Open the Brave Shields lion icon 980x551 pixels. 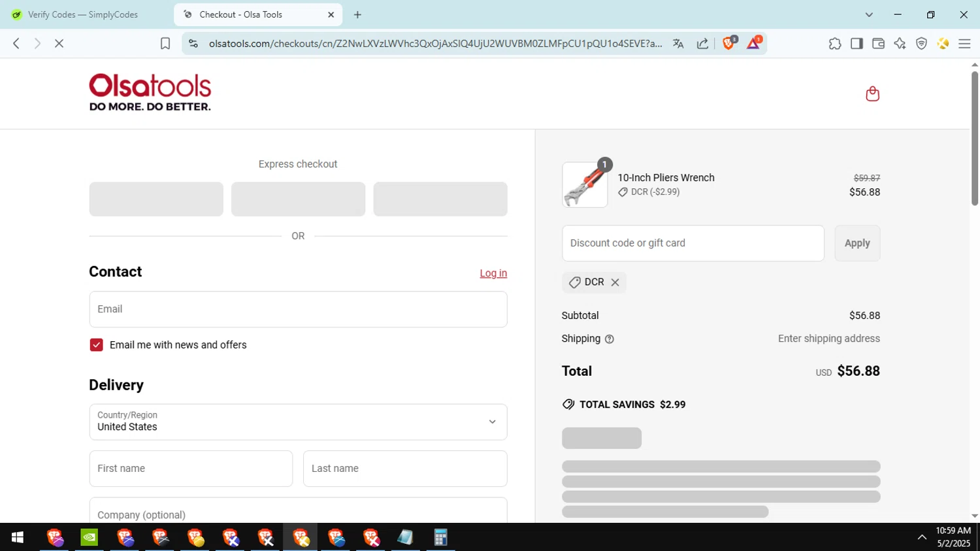[x=729, y=43]
